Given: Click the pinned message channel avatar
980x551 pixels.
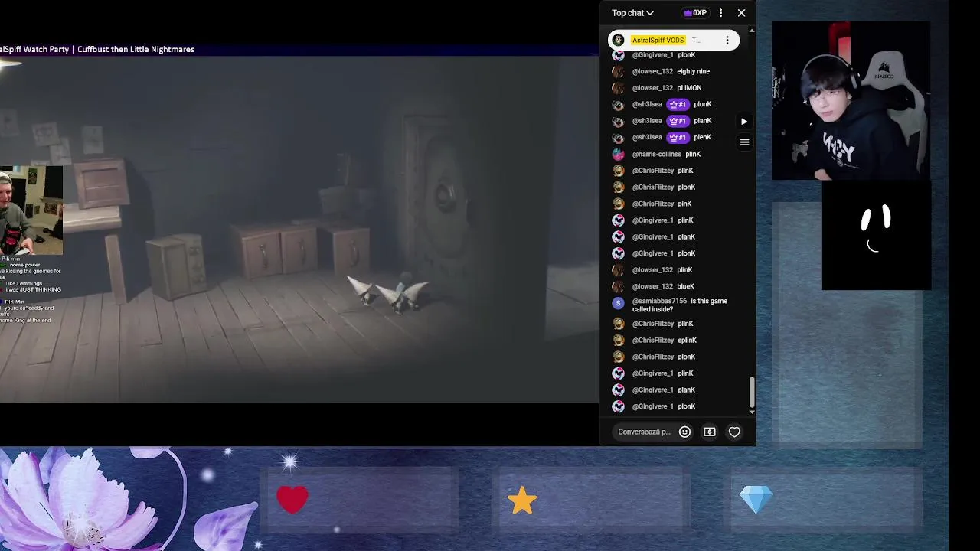Looking at the screenshot, I should coord(619,40).
